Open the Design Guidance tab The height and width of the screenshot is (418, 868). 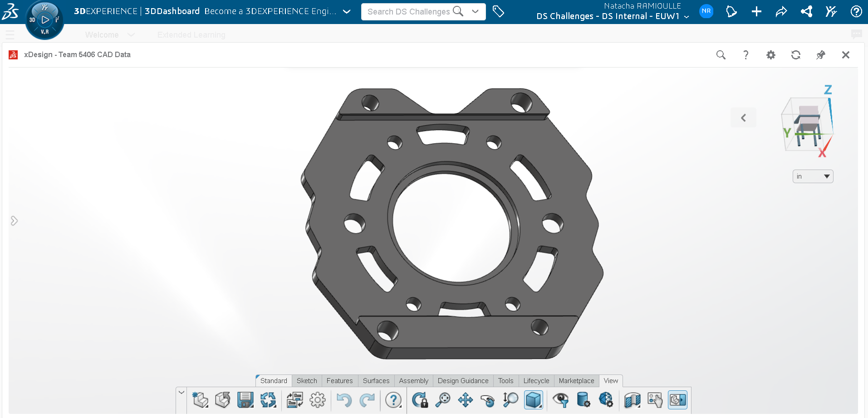pos(463,381)
